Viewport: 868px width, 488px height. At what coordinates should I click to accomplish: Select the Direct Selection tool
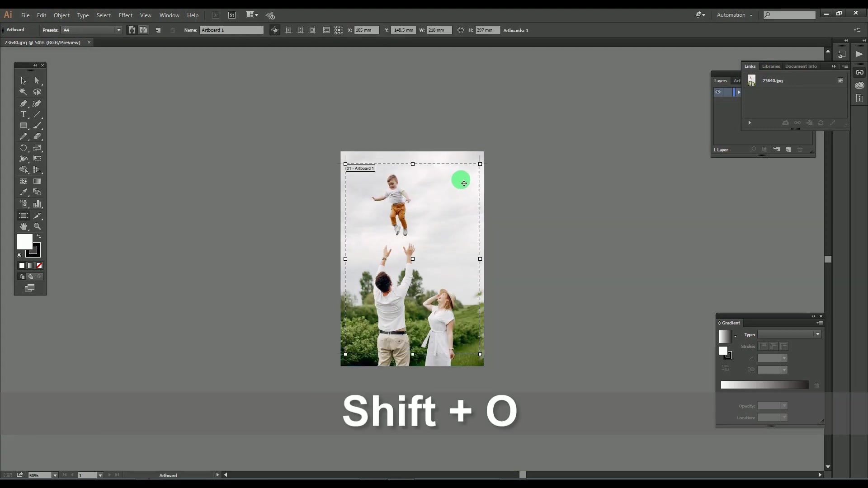(37, 81)
